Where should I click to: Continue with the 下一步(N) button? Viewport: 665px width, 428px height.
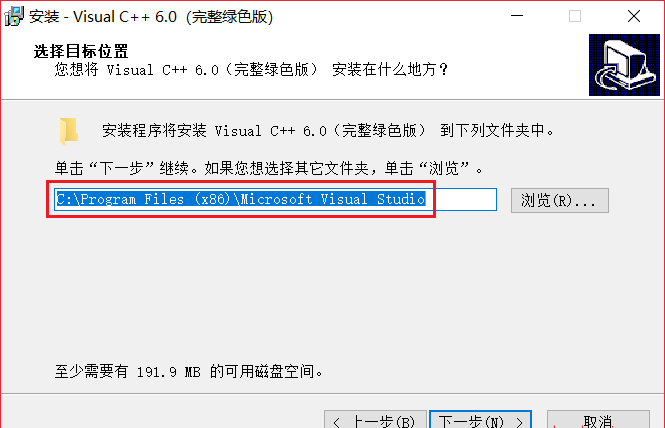[x=481, y=420]
